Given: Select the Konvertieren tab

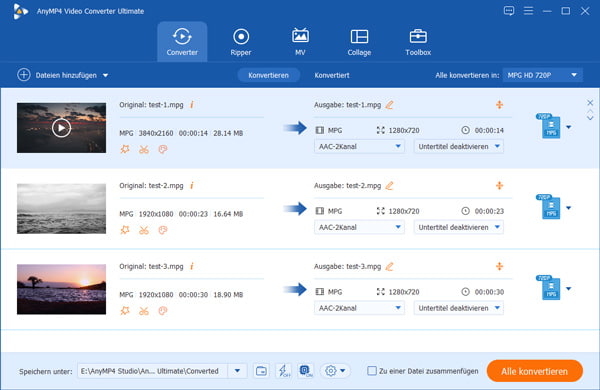Looking at the screenshot, I should pyautogui.click(x=268, y=75).
